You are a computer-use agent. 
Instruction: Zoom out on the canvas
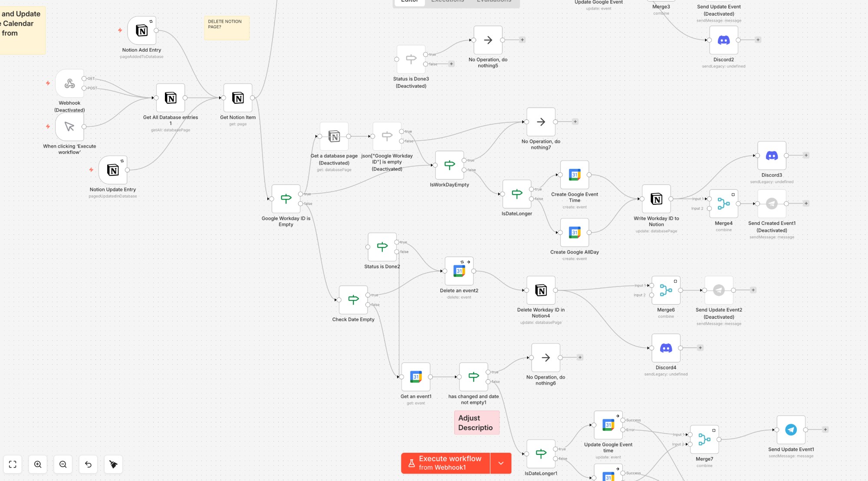tap(63, 465)
